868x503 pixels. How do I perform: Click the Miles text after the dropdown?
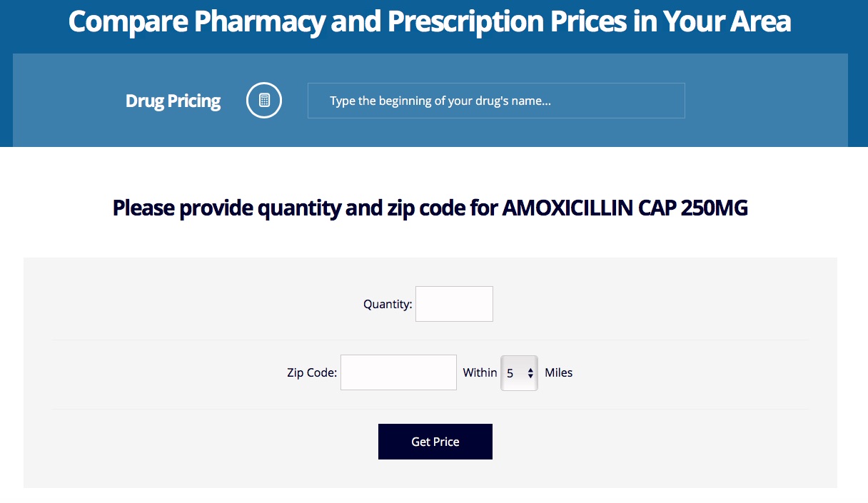558,372
